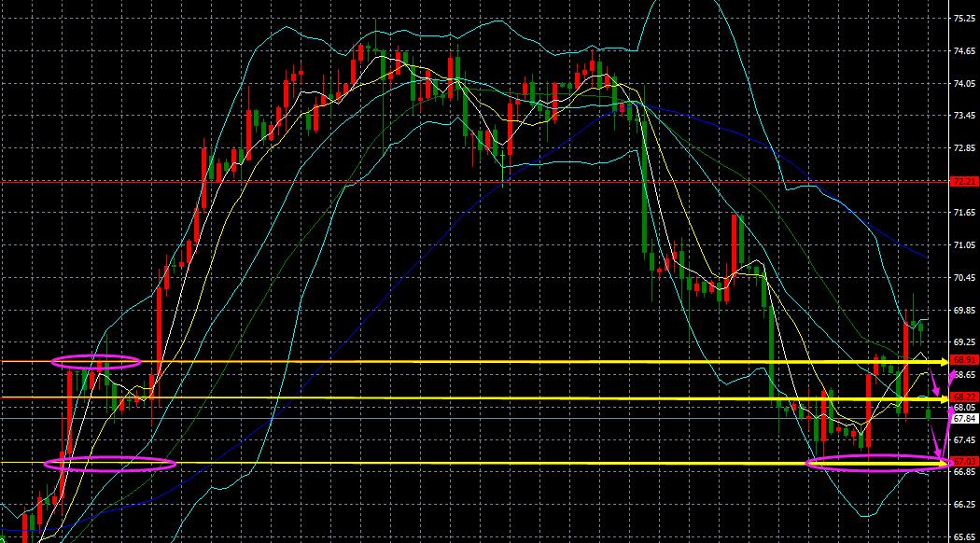Image resolution: width=980 pixels, height=543 pixels.
Task: Click the 69.25 price axis label
Action: point(964,342)
